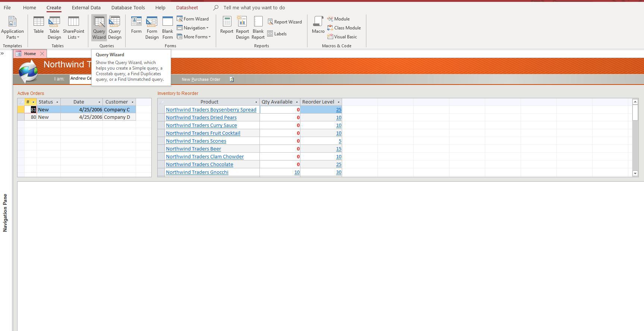Open Table Design view

click(54, 28)
